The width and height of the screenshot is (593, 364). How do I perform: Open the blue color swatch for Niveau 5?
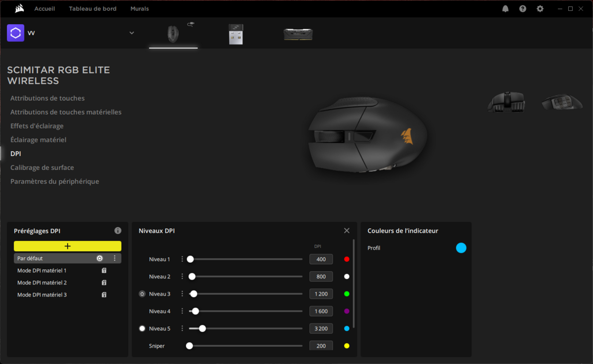[x=346, y=328]
